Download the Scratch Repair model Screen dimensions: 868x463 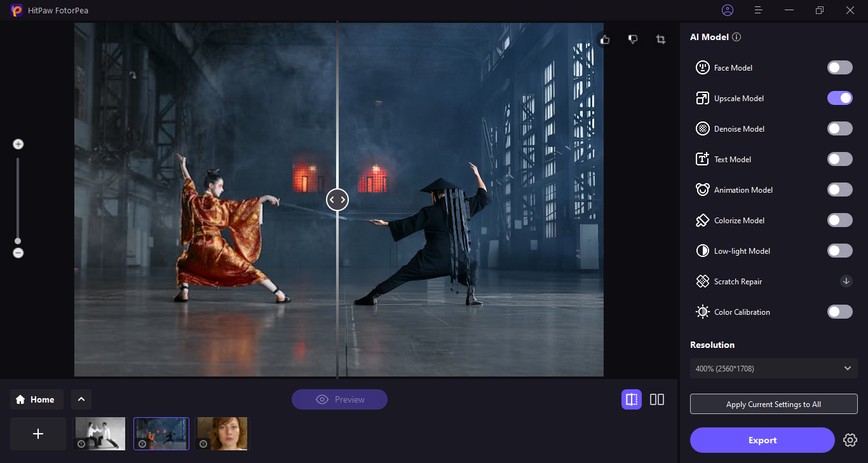click(846, 281)
